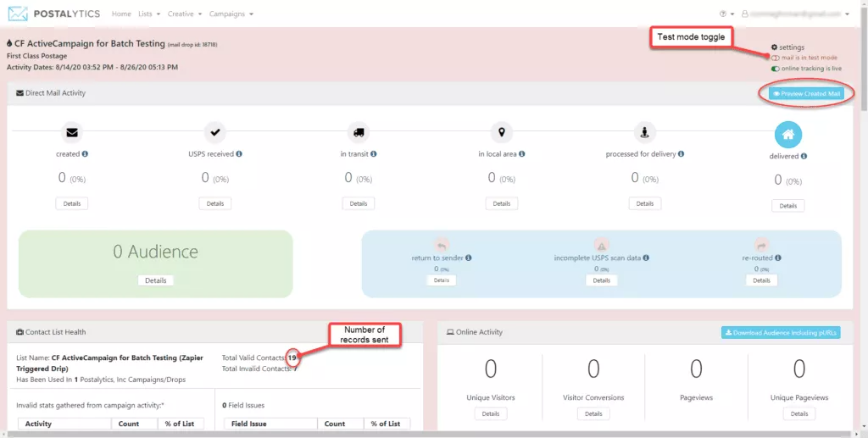Click the re-routed arrow icon
The width and height of the screenshot is (868, 438).
(x=761, y=246)
